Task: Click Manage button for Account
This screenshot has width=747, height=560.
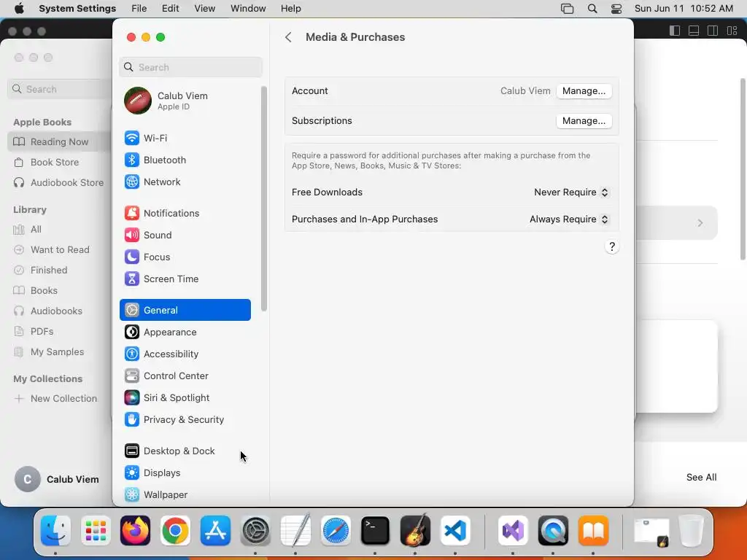Action: point(584,91)
